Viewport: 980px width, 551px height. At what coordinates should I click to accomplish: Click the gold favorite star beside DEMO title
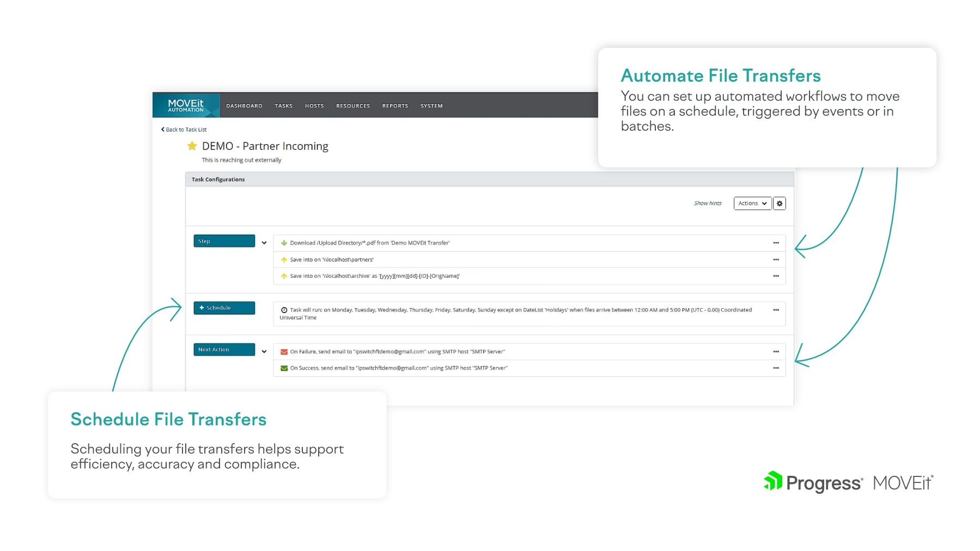pos(192,146)
